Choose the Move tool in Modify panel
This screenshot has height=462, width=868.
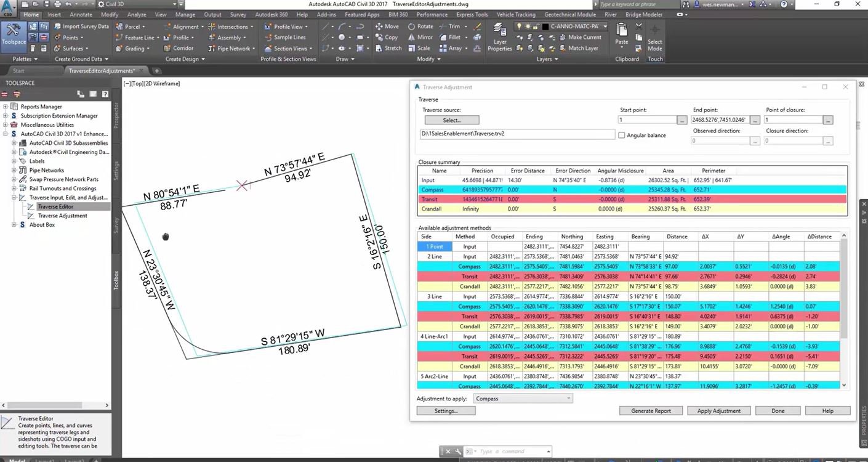coord(387,26)
